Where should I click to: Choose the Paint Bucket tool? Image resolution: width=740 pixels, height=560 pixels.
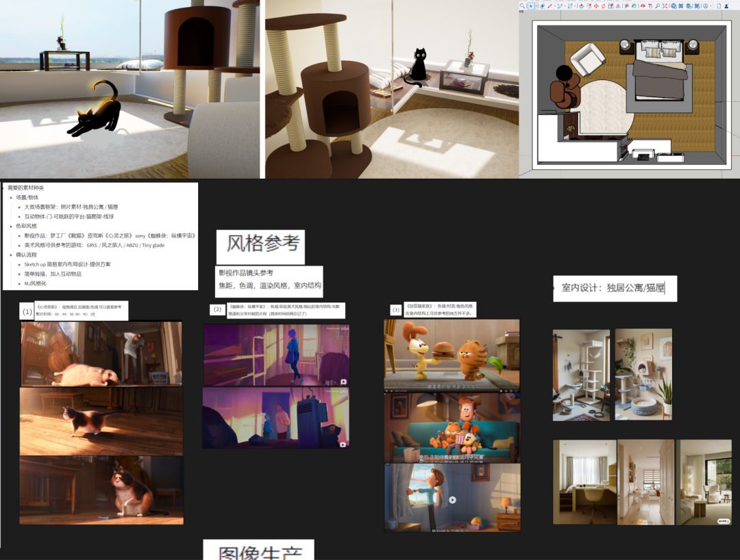point(634,6)
